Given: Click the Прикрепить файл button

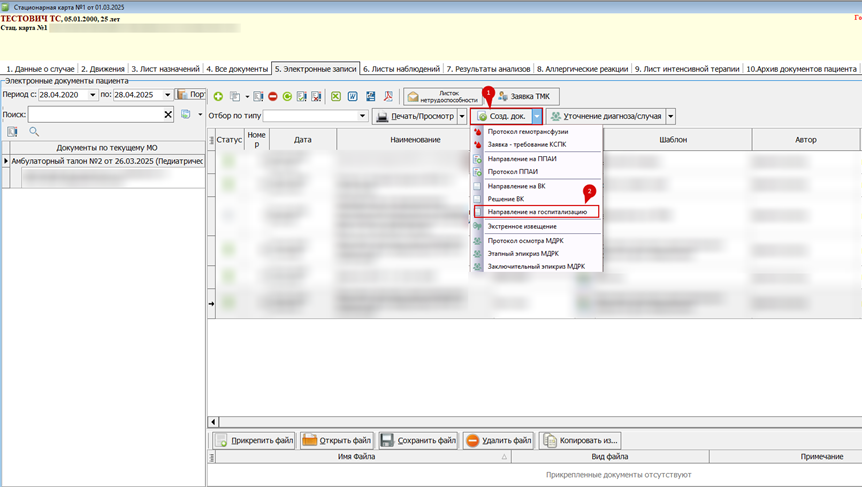Looking at the screenshot, I should click(x=253, y=440).
